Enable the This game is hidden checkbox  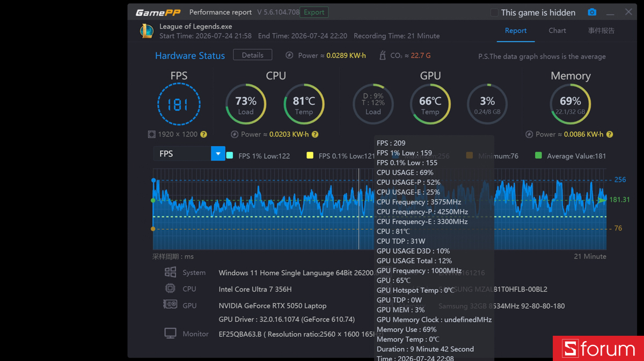(494, 12)
